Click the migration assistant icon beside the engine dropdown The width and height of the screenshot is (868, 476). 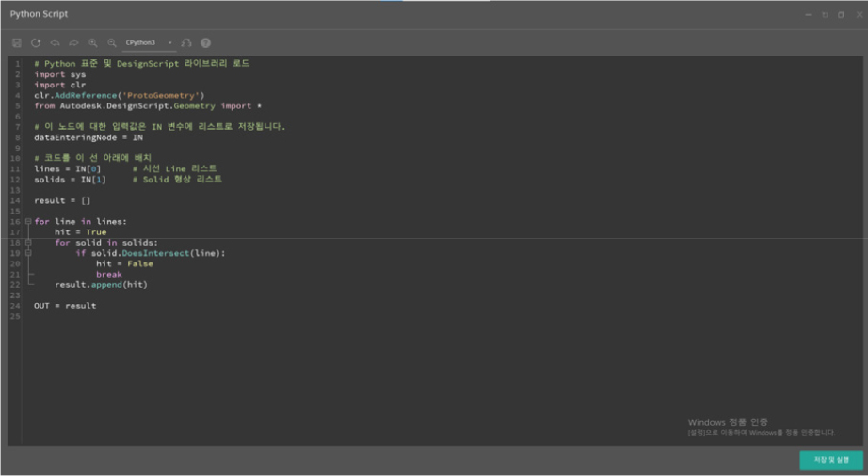point(186,43)
